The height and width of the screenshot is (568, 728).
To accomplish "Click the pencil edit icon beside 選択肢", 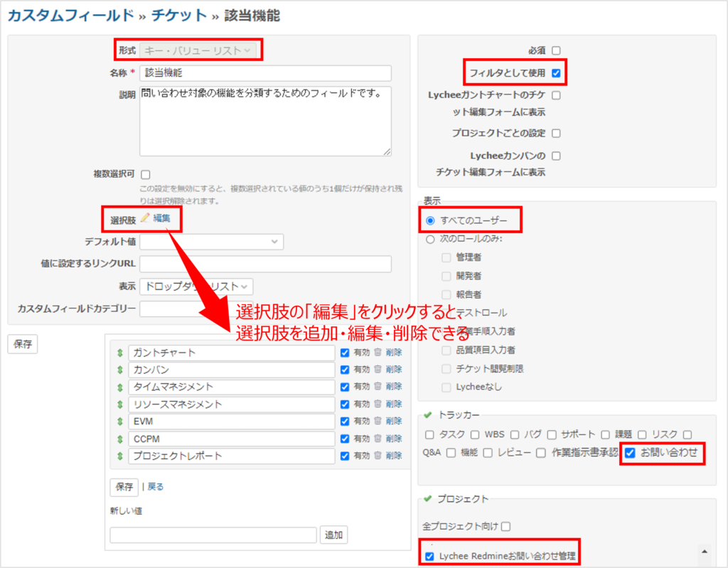I will (146, 218).
